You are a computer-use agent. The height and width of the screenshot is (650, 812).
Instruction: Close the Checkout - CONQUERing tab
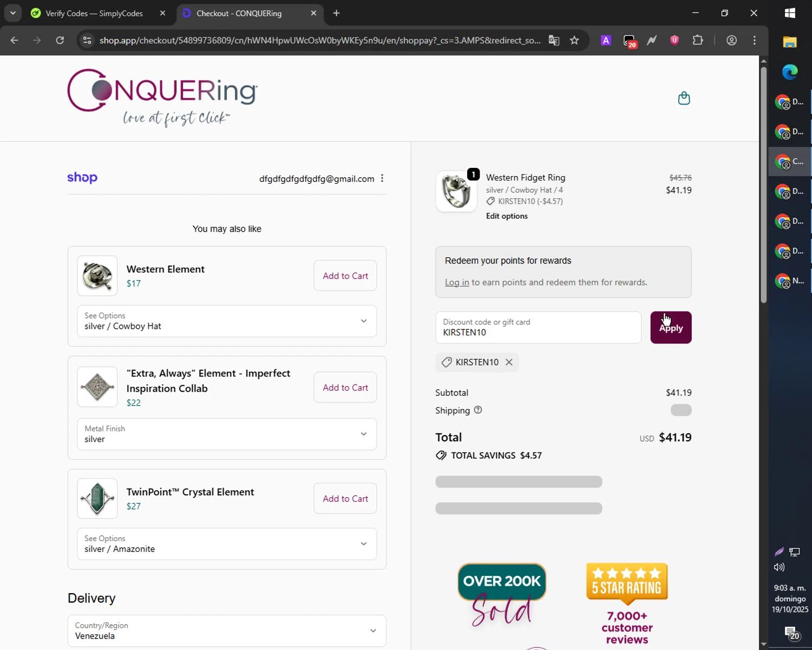pos(313,13)
